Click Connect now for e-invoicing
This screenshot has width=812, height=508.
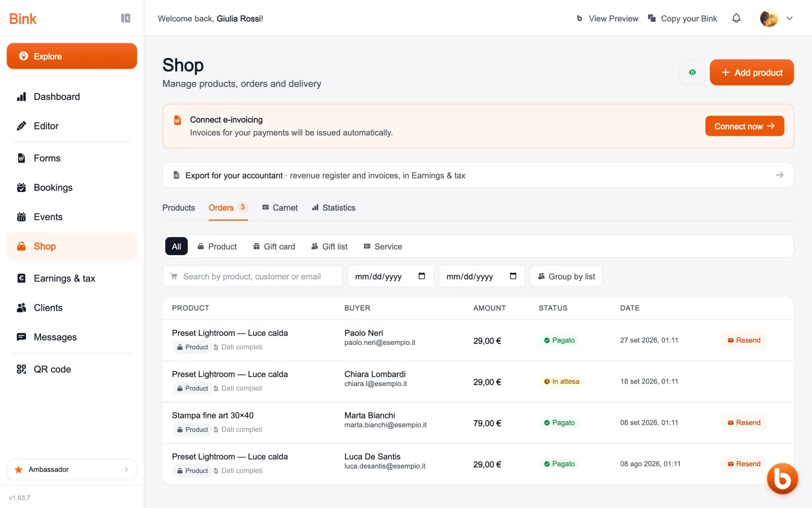pyautogui.click(x=745, y=126)
